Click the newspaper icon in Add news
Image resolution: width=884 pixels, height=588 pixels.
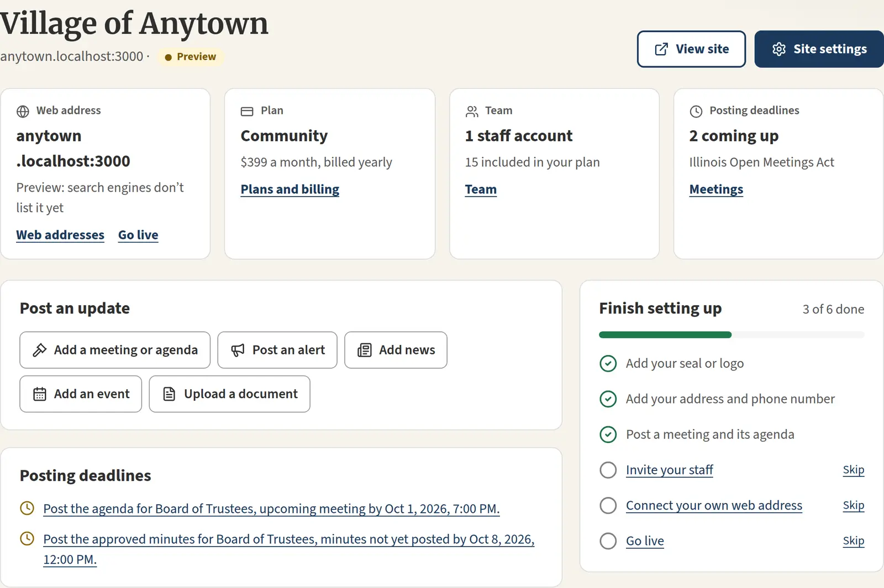point(365,350)
